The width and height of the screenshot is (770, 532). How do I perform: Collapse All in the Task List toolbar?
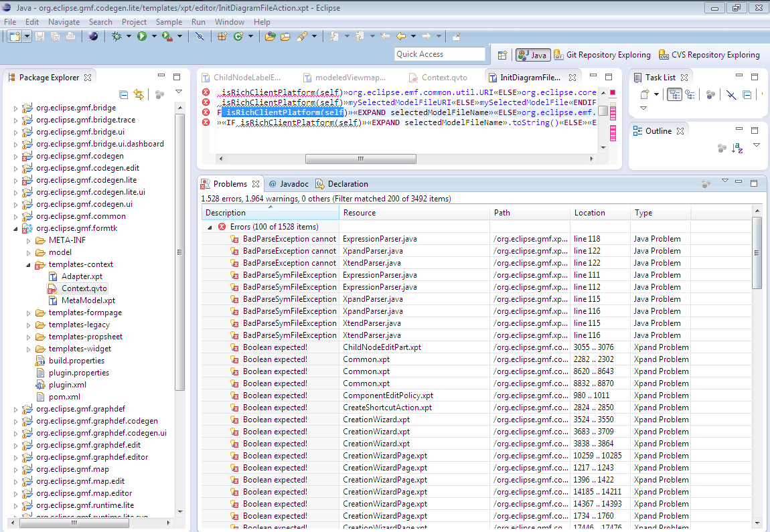pyautogui.click(x=747, y=95)
